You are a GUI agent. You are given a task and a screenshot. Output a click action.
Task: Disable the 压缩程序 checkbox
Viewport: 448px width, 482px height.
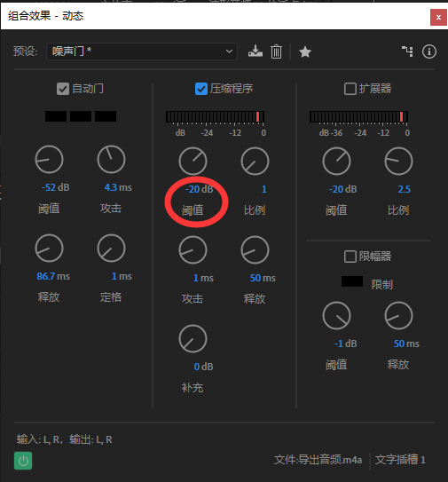coord(201,89)
